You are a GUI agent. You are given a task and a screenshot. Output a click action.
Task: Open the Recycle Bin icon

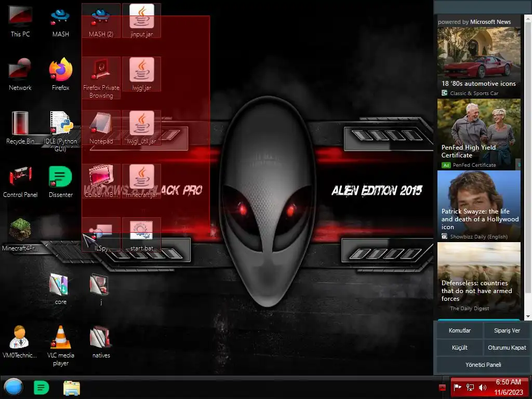(x=20, y=128)
